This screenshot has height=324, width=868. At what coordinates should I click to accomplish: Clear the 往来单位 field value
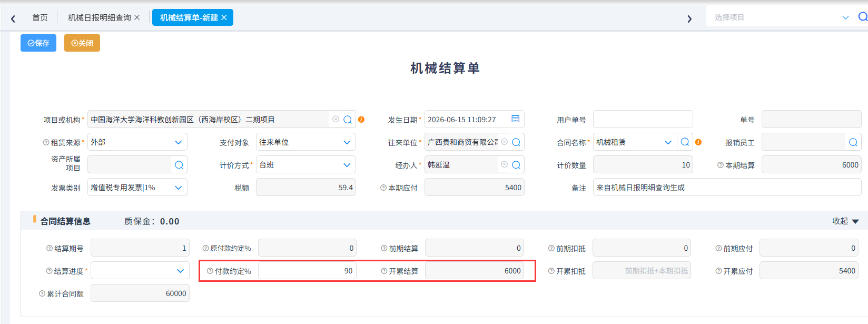pos(504,142)
